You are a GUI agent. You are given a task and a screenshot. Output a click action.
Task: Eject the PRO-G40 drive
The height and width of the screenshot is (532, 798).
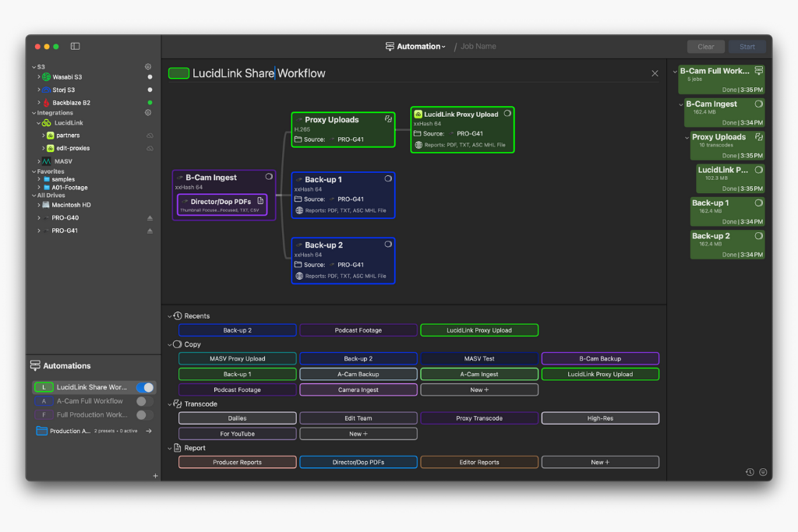(150, 218)
